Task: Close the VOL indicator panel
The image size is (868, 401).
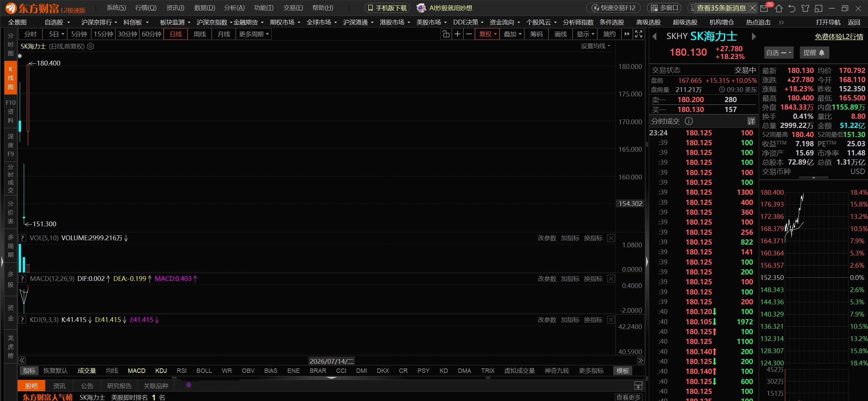Action: tap(611, 238)
